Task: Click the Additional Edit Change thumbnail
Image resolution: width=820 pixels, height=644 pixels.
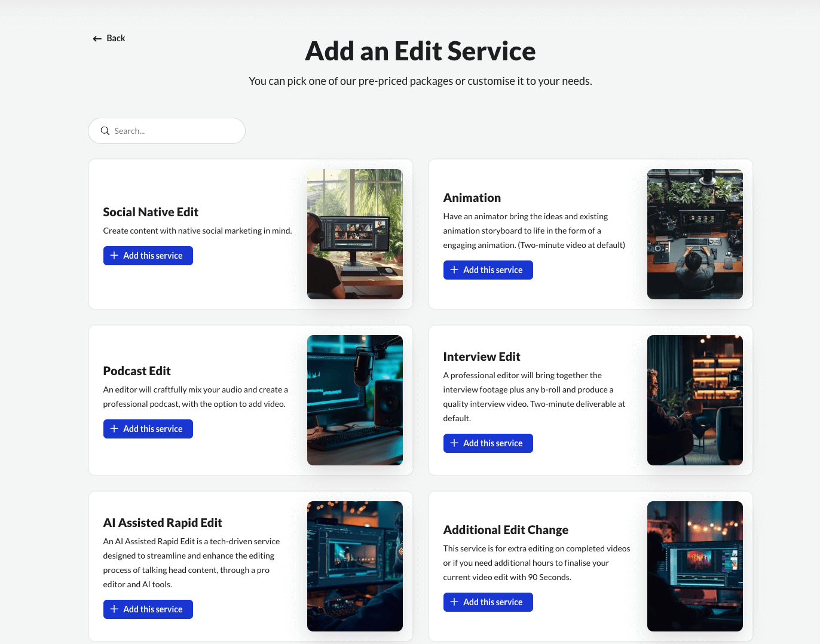Action: pos(694,566)
